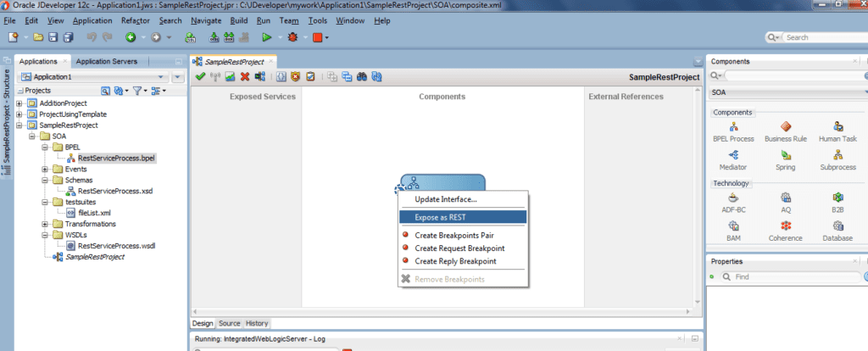Click the New file toolbar icon

13,37
